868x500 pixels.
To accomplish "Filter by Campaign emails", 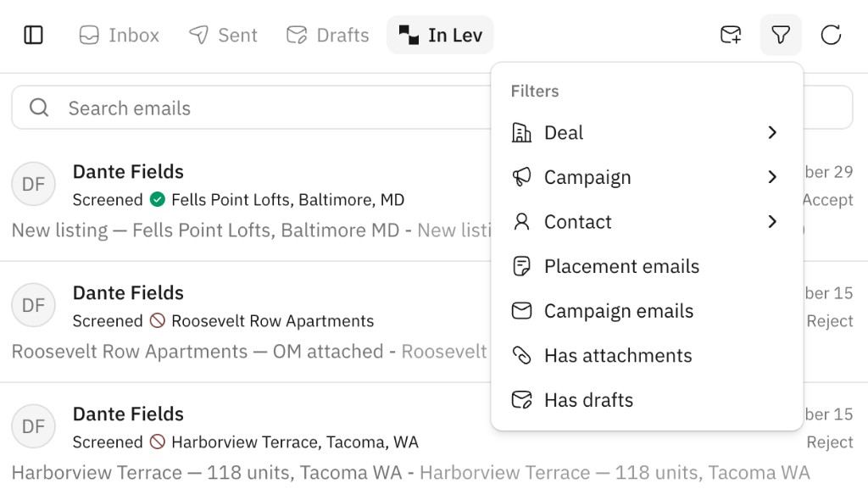I will [647, 311].
